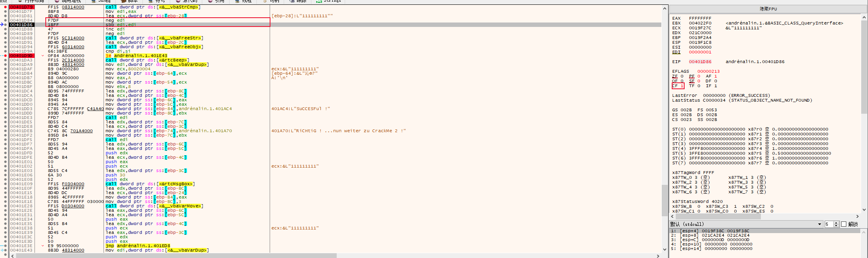868x258 pixels.
Task: Select the ESP register value 0019F1C8
Action: pyautogui.click(x=700, y=42)
